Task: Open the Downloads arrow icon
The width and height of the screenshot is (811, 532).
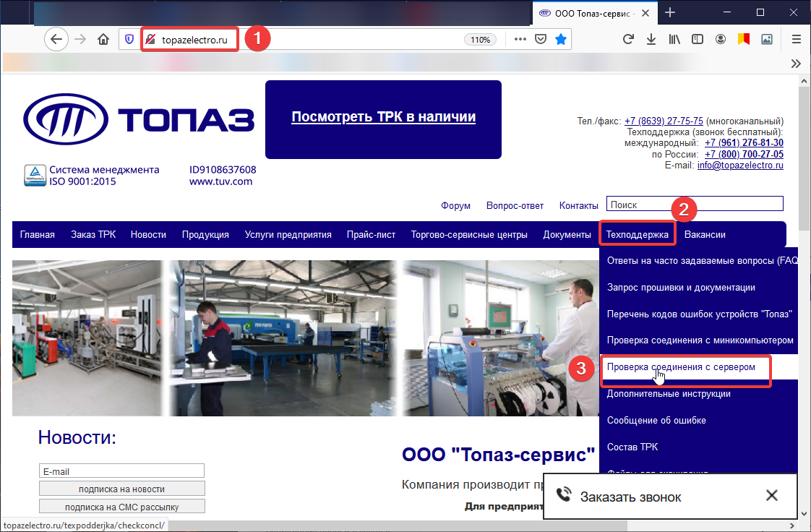Action: pos(651,39)
